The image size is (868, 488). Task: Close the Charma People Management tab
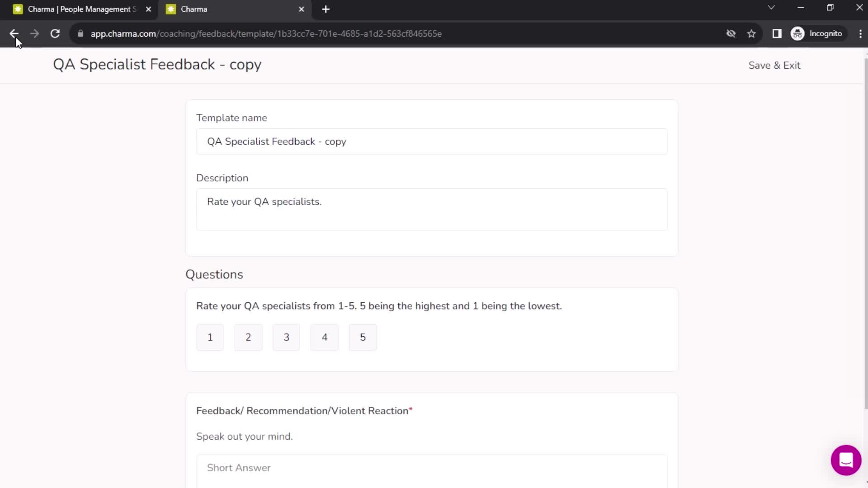148,9
